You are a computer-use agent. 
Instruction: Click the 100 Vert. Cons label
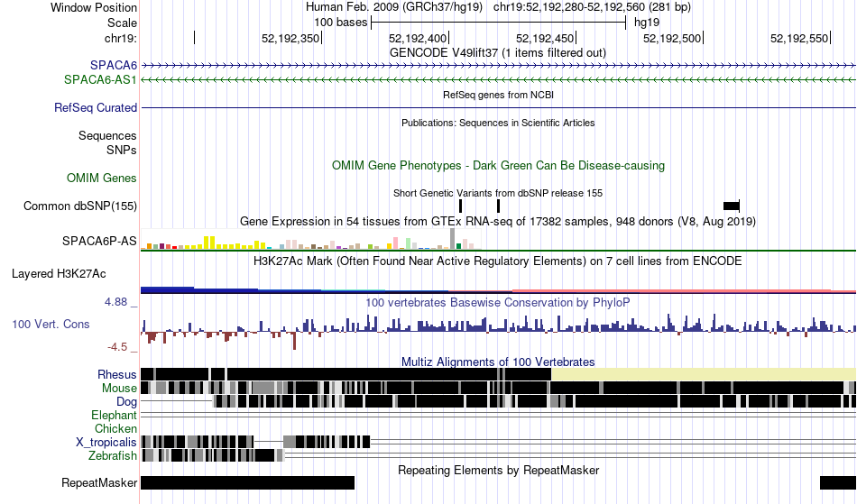click(51, 324)
